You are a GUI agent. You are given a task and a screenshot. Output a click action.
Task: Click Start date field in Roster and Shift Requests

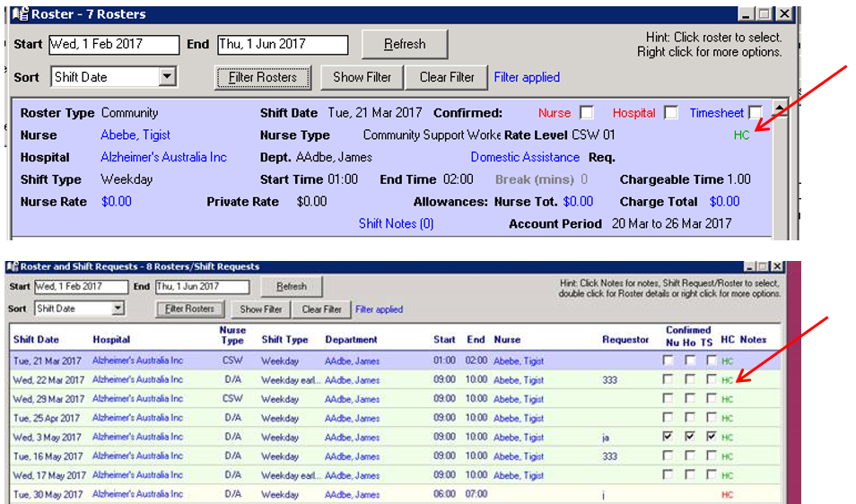[81, 286]
